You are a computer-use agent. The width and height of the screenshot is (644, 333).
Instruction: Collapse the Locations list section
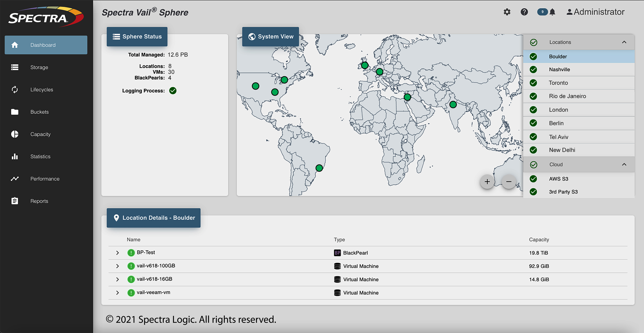[x=624, y=42]
